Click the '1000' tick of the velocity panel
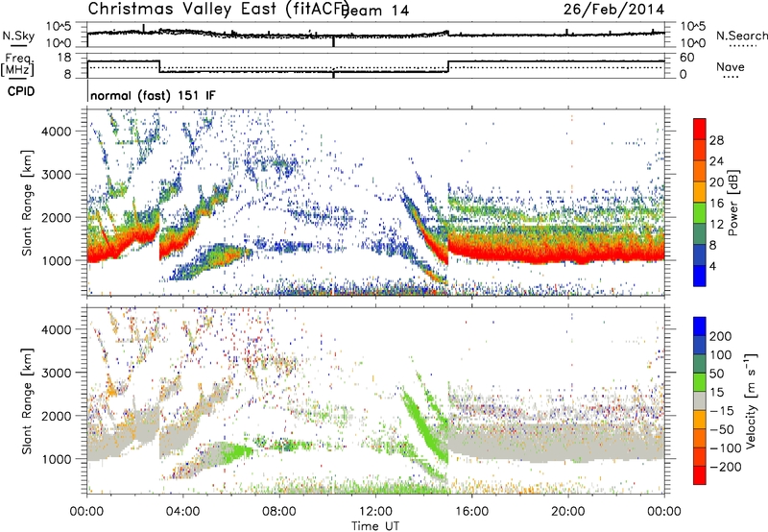The image size is (768, 532). pos(57,459)
